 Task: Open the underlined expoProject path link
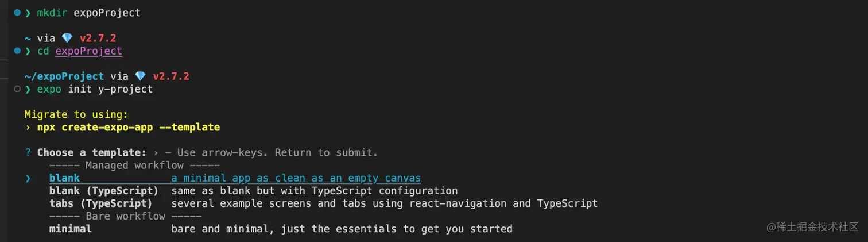pyautogui.click(x=88, y=51)
